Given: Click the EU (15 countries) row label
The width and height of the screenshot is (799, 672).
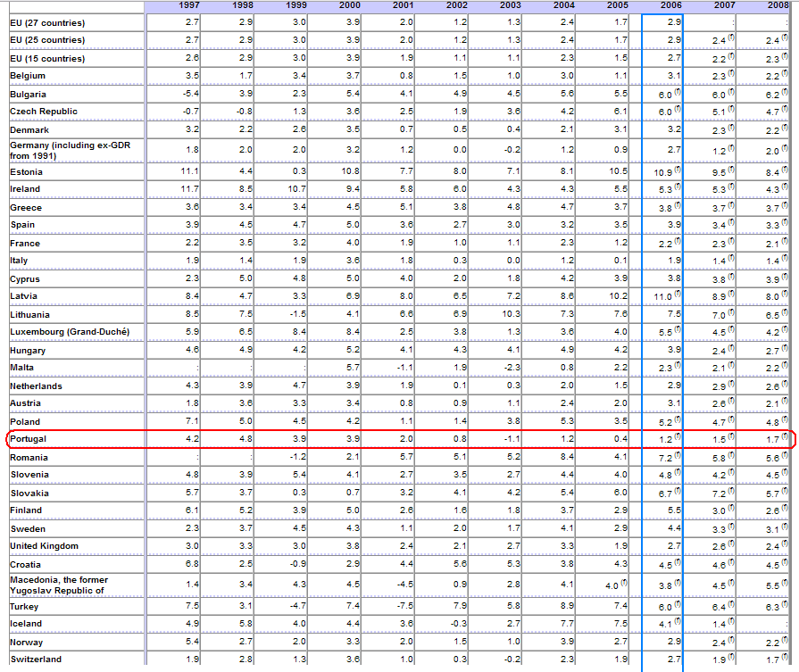Looking at the screenshot, I should tap(47, 59).
